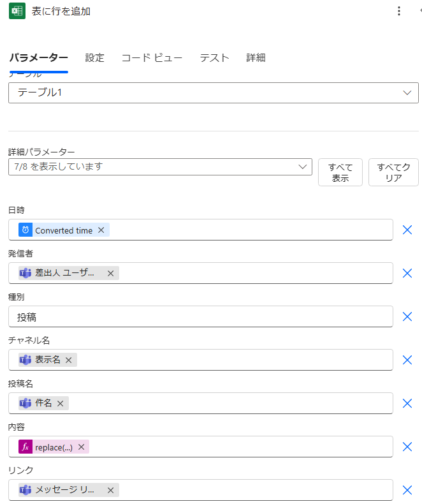This screenshot has width=422, height=504.
Task: Click the 種別 field containing 投稿
Action: 201,317
